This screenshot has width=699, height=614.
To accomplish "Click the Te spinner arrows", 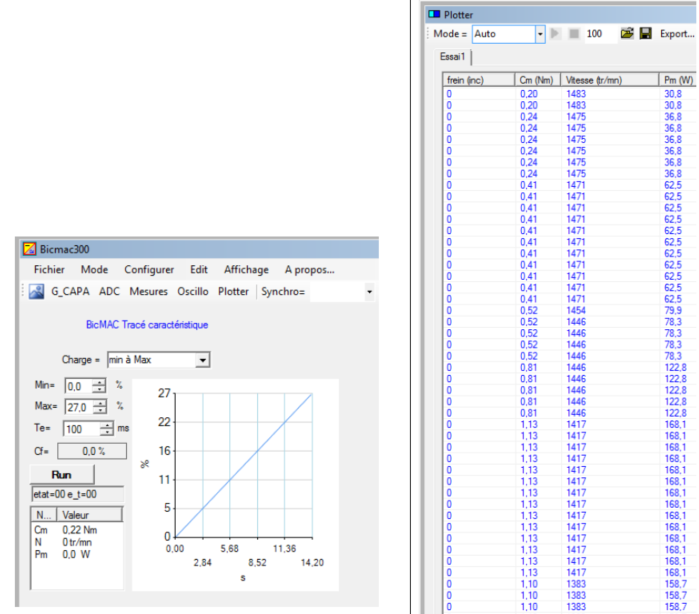I will click(107, 429).
